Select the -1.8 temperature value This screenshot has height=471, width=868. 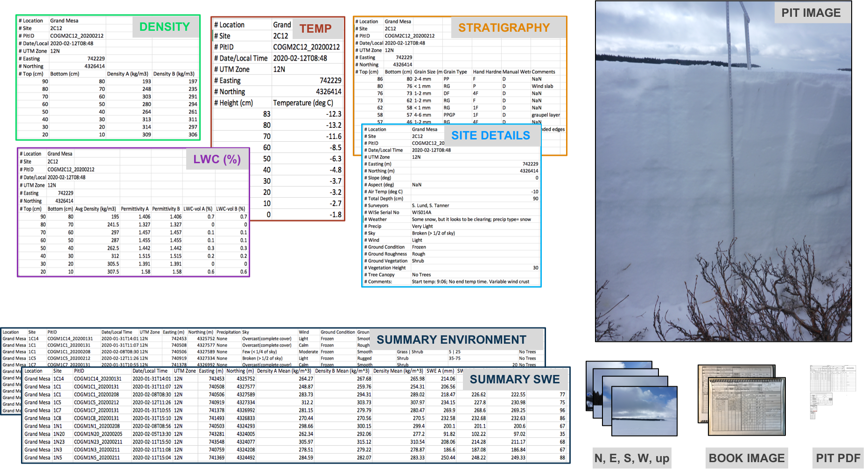336,215
